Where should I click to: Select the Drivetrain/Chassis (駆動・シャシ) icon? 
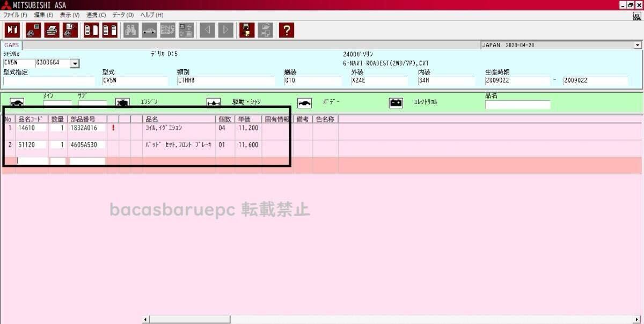tap(214, 102)
